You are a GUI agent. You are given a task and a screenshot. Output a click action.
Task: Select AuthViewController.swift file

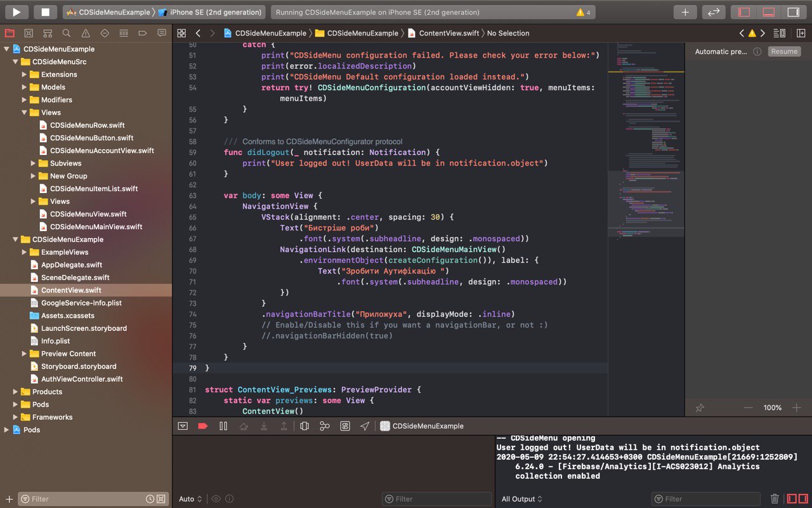coord(82,379)
